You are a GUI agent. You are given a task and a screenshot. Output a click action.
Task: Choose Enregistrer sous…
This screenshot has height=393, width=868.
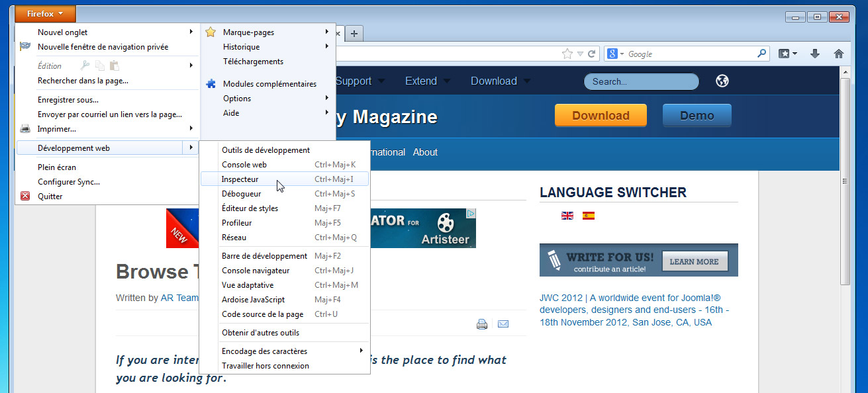(68, 100)
